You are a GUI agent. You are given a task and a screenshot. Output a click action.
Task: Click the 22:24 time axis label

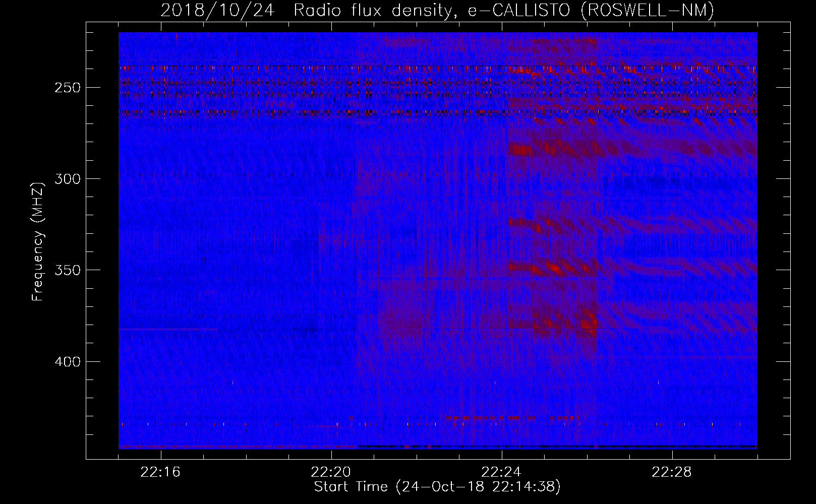click(501, 472)
